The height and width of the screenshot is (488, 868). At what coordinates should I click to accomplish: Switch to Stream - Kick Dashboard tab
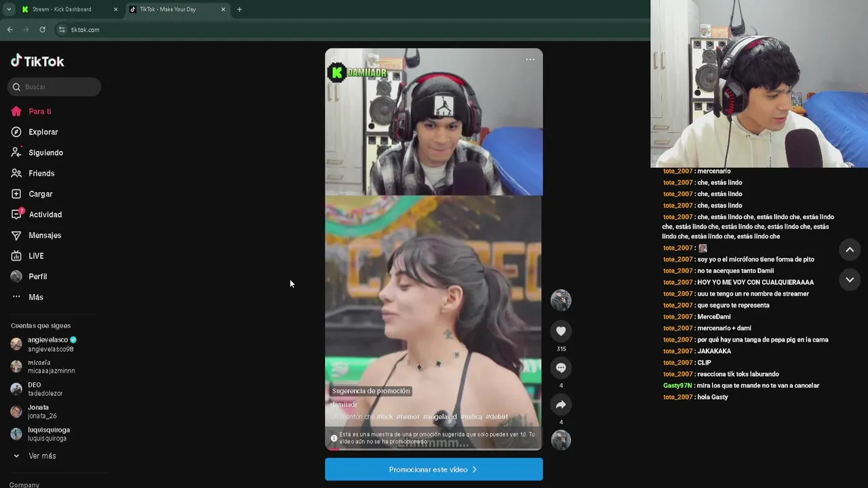tap(62, 9)
